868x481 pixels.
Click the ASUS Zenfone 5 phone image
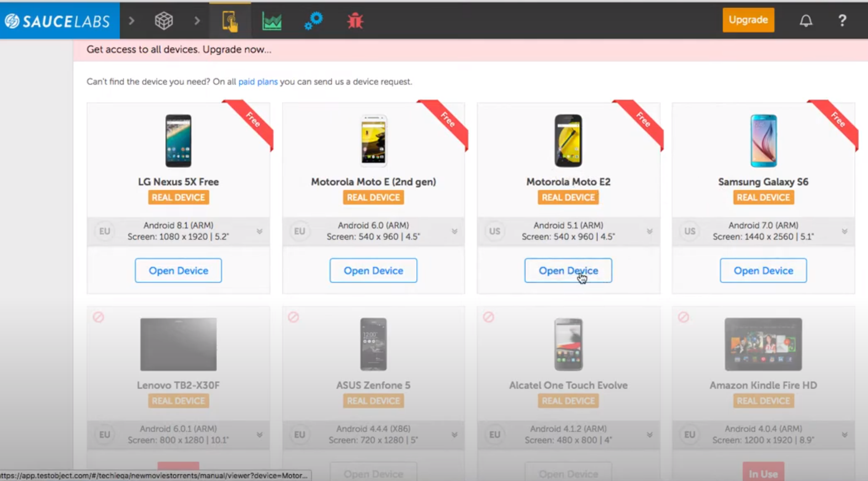373,344
